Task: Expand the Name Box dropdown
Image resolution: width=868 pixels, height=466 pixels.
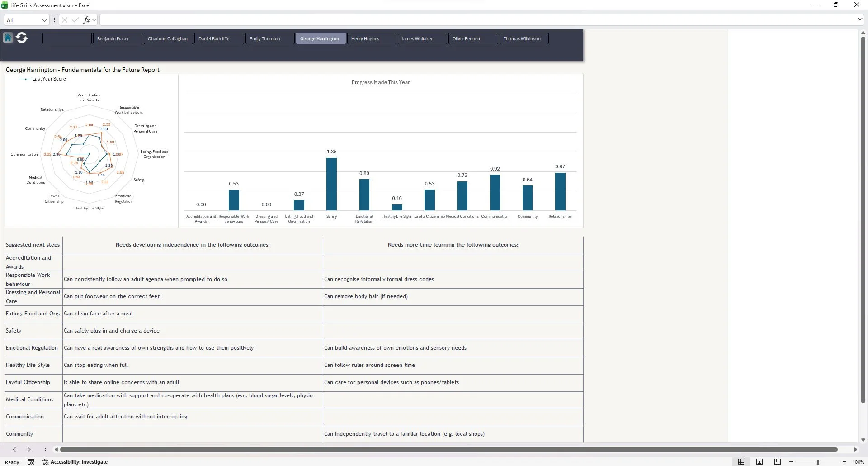Action: (x=44, y=20)
